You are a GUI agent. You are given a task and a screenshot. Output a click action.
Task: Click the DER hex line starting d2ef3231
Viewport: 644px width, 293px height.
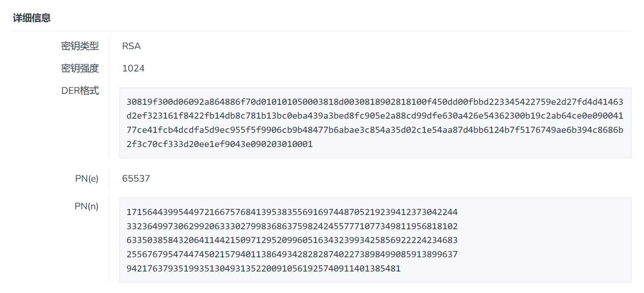click(x=375, y=116)
